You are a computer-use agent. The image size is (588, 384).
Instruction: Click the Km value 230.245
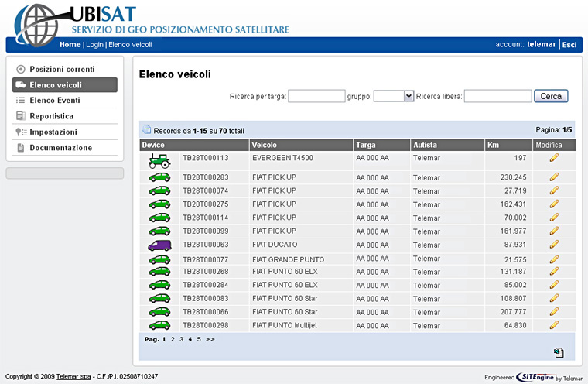(514, 177)
